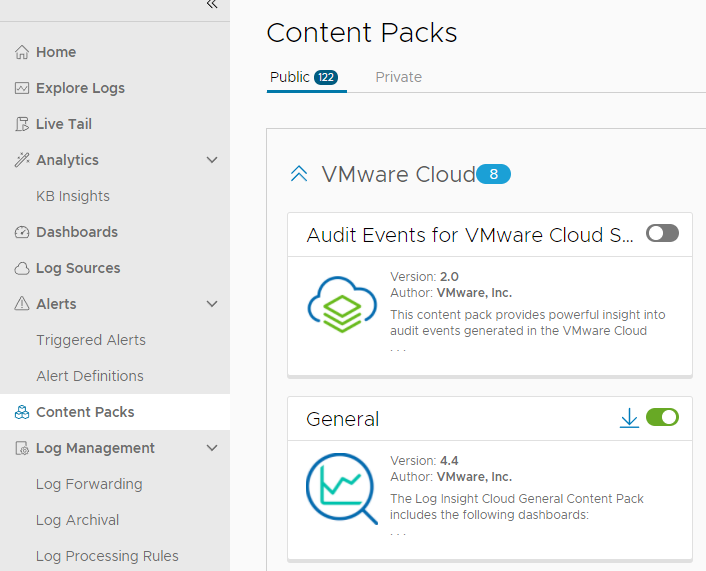Click Version 4.4 text
The width and height of the screenshot is (706, 571).
(424, 461)
